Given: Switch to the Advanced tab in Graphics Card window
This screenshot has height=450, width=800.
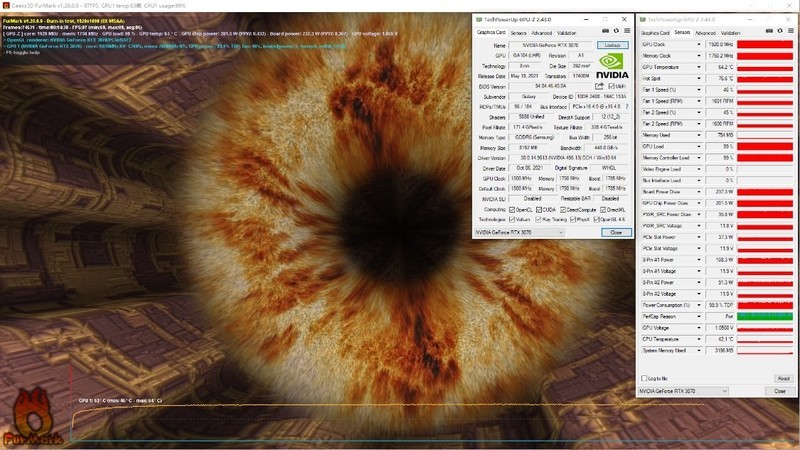Looking at the screenshot, I should pos(541,32).
